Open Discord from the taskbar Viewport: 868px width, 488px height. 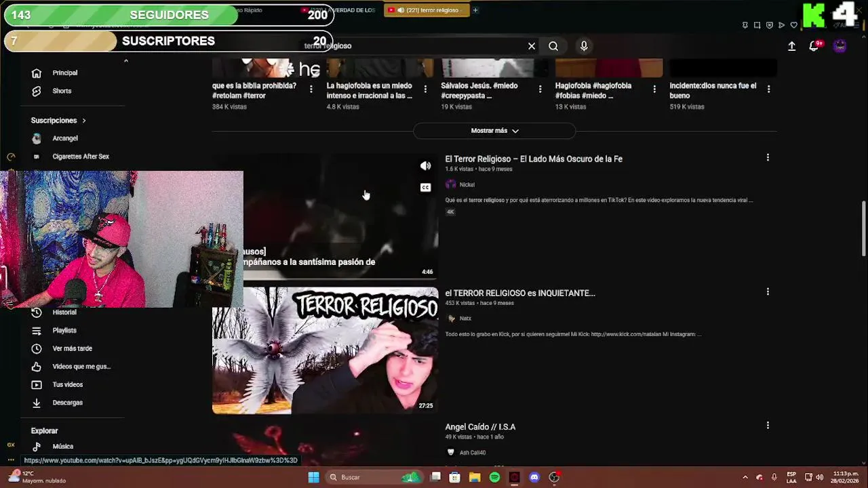pos(534,477)
